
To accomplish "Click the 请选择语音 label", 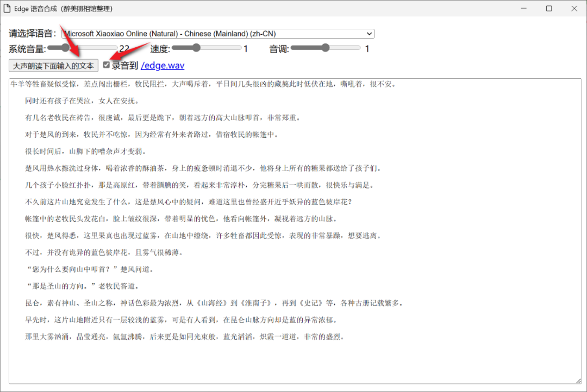I will (x=32, y=33).
